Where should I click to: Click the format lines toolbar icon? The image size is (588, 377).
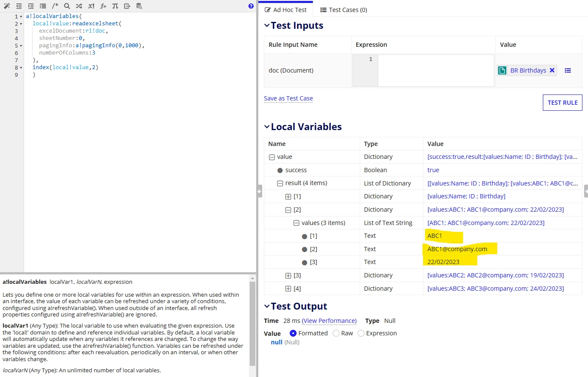pos(43,6)
